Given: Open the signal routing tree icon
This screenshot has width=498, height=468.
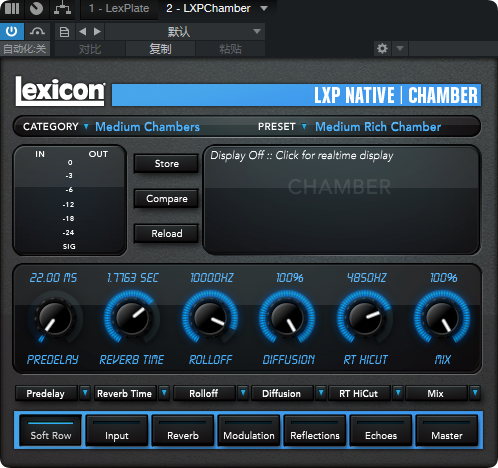Looking at the screenshot, I should 62,8.
